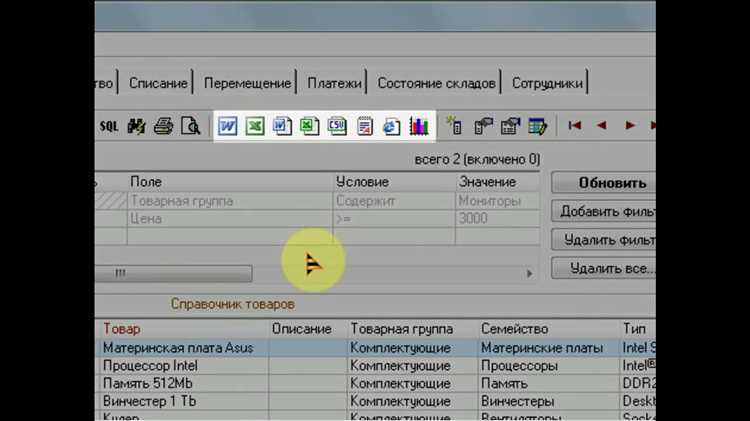Export to Internet Explorer HTML icon
This screenshot has width=750, height=421.
point(391,126)
